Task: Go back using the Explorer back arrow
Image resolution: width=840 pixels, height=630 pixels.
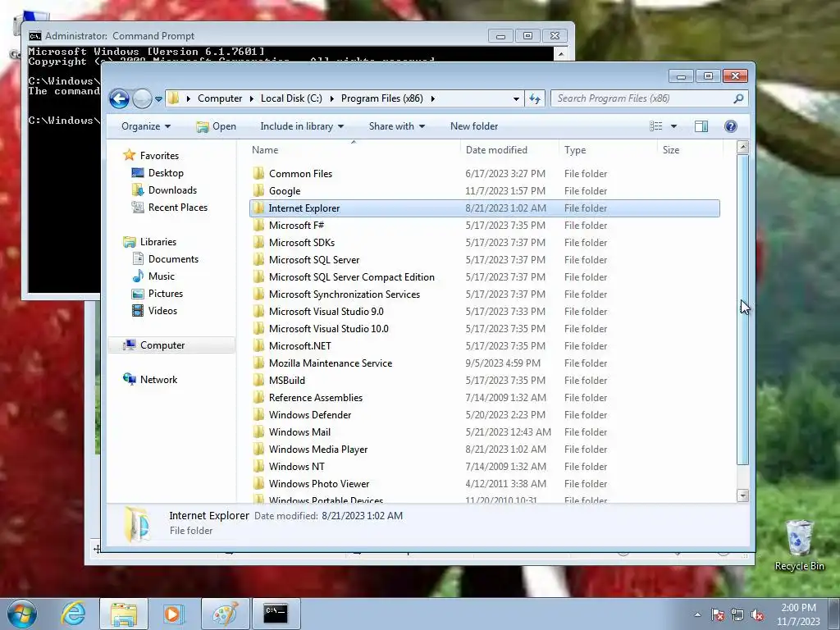Action: pos(119,98)
